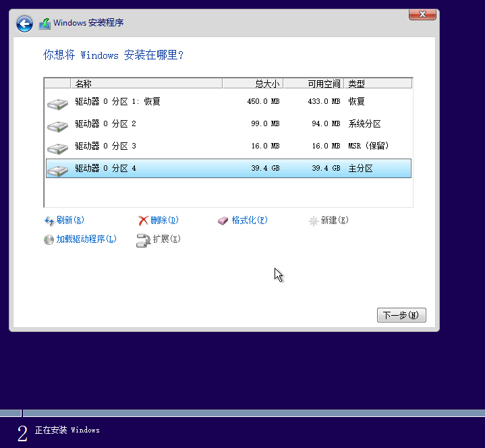Click the 新建(E) new partition link
This screenshot has height=448, width=485.
335,220
